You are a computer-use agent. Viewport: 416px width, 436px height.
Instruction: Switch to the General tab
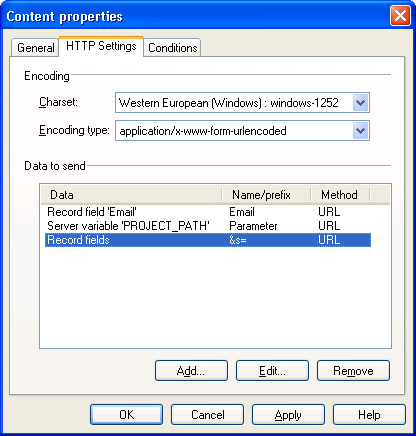point(35,48)
